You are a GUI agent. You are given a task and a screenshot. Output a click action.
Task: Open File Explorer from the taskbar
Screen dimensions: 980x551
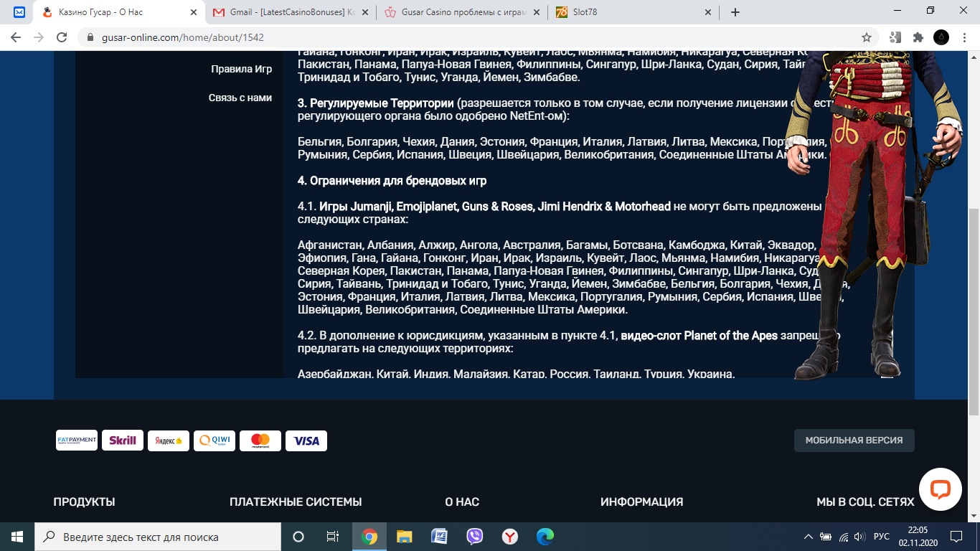click(x=405, y=537)
